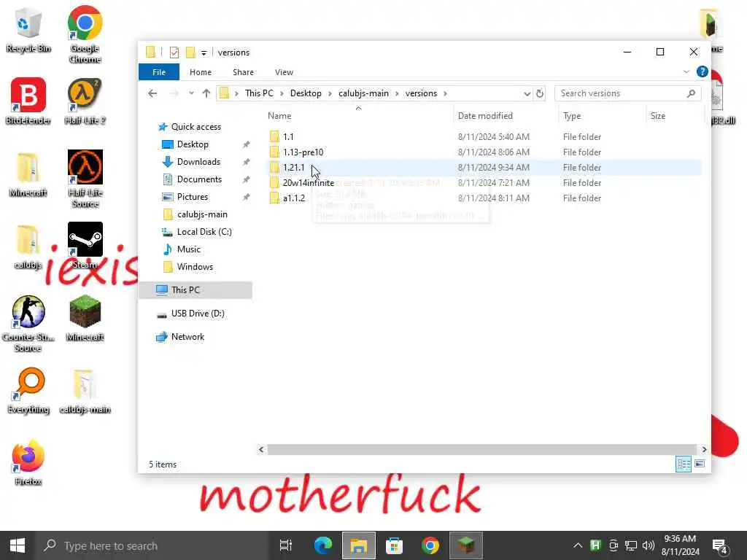Open Downloads in Quick access
This screenshot has width=747, height=560.
pyautogui.click(x=198, y=162)
